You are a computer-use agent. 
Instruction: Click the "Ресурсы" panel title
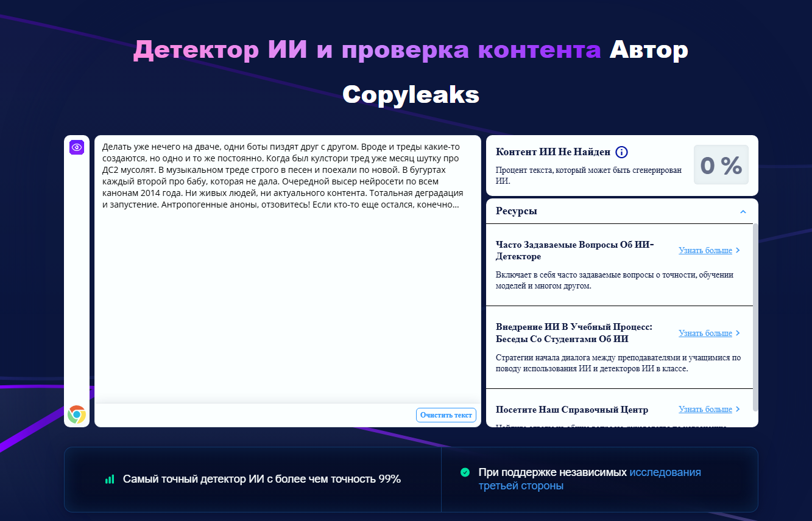click(x=517, y=211)
